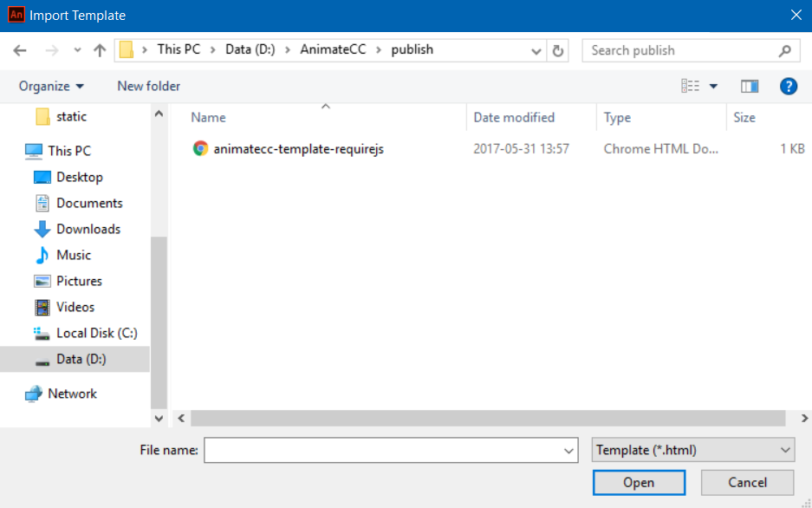Select the Downloads folder in sidebar

88,229
